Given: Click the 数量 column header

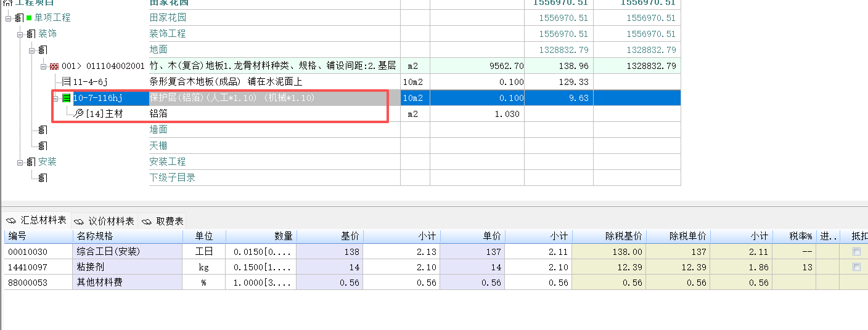Looking at the screenshot, I should [x=261, y=236].
